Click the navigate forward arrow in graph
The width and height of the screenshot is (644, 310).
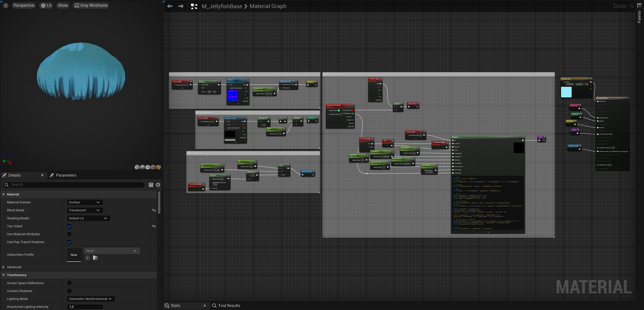(181, 6)
